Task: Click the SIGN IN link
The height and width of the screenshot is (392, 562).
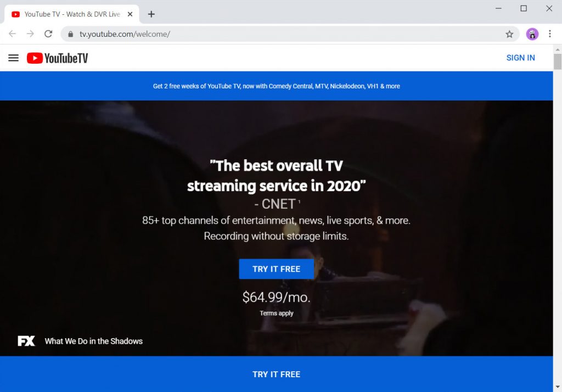Action: [x=520, y=58]
